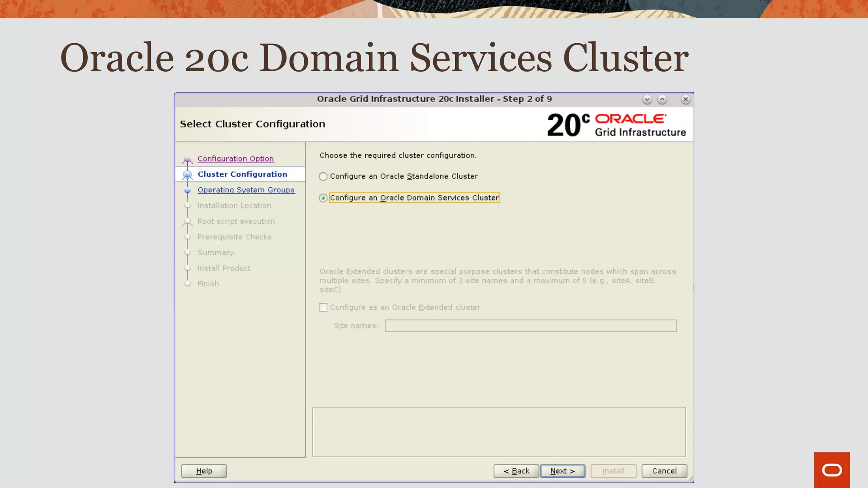Open the installer Help
Viewport: 868px width, 488px height.
[x=204, y=471]
